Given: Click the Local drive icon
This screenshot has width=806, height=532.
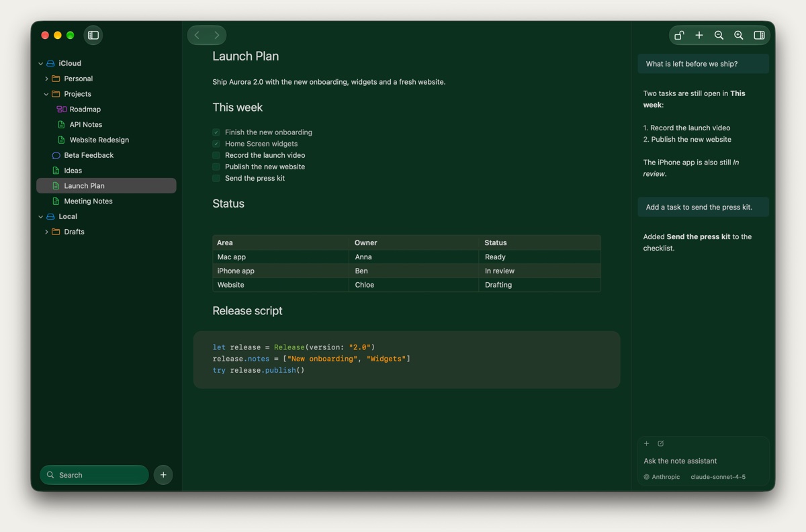Looking at the screenshot, I should tap(50, 216).
